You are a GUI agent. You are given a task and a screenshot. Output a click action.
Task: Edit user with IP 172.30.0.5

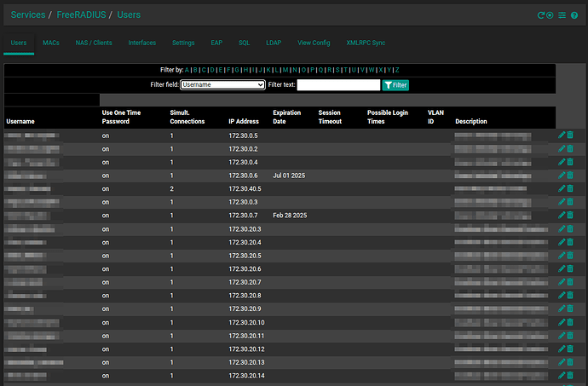(x=562, y=135)
